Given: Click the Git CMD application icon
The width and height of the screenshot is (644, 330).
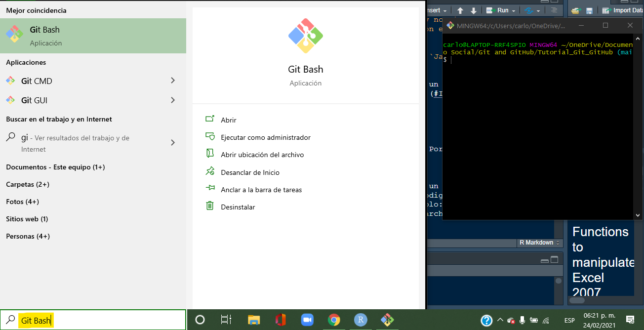Looking at the screenshot, I should [x=10, y=81].
